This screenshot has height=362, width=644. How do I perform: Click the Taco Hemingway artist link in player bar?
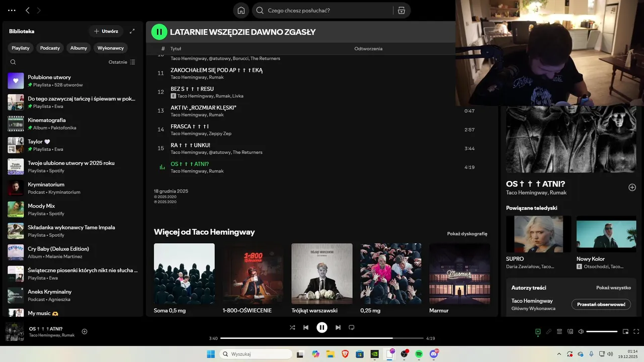44,335
